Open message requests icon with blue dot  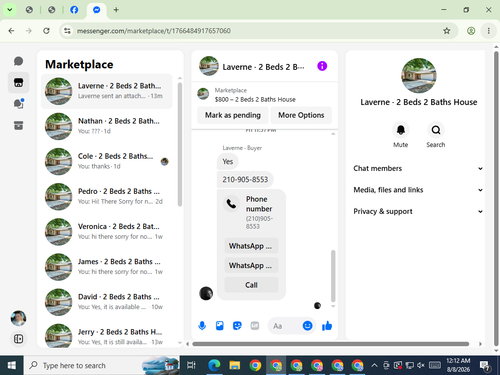(x=19, y=104)
